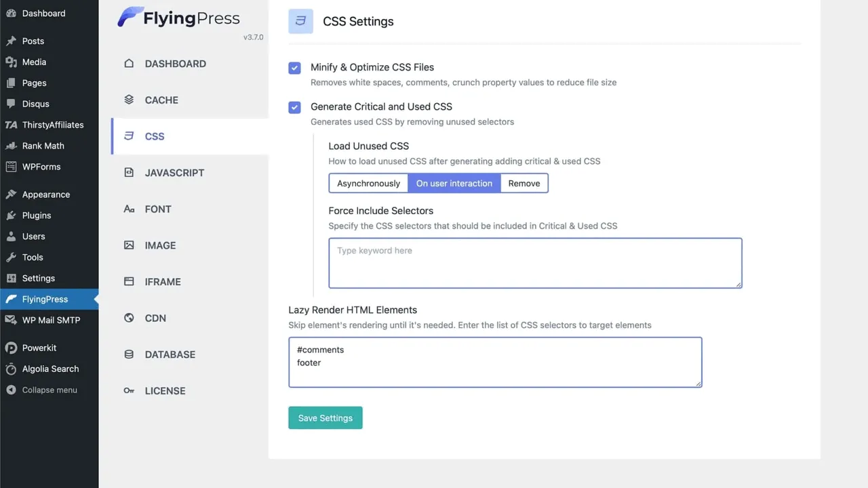
Task: Click the Media icon in WordPress sidebar
Action: (x=11, y=62)
